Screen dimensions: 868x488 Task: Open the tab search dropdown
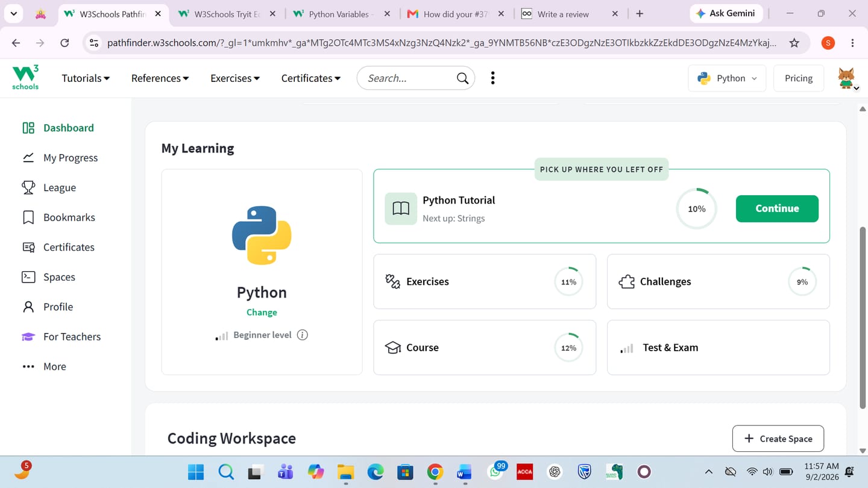coord(13,14)
